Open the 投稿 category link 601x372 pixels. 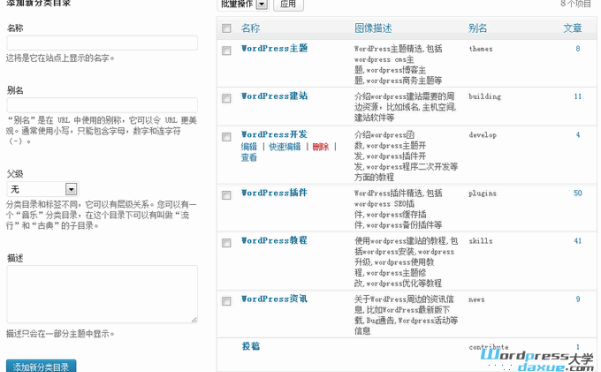[x=251, y=346]
